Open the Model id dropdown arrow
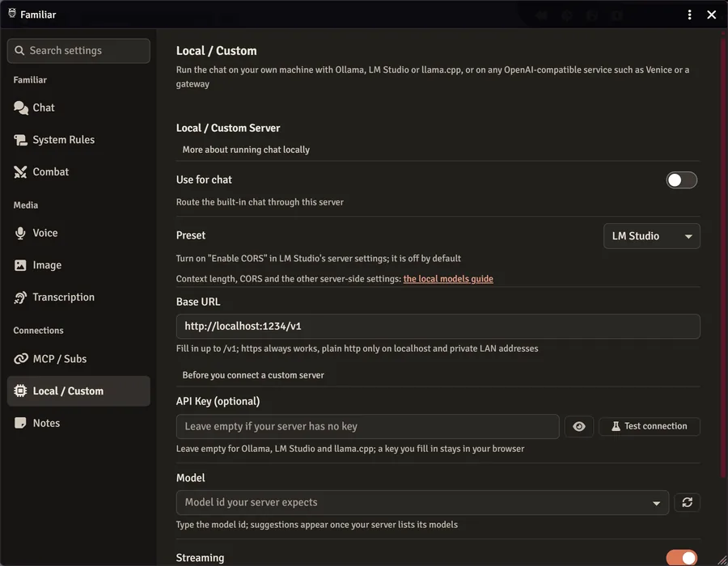This screenshot has width=728, height=566. tap(656, 504)
